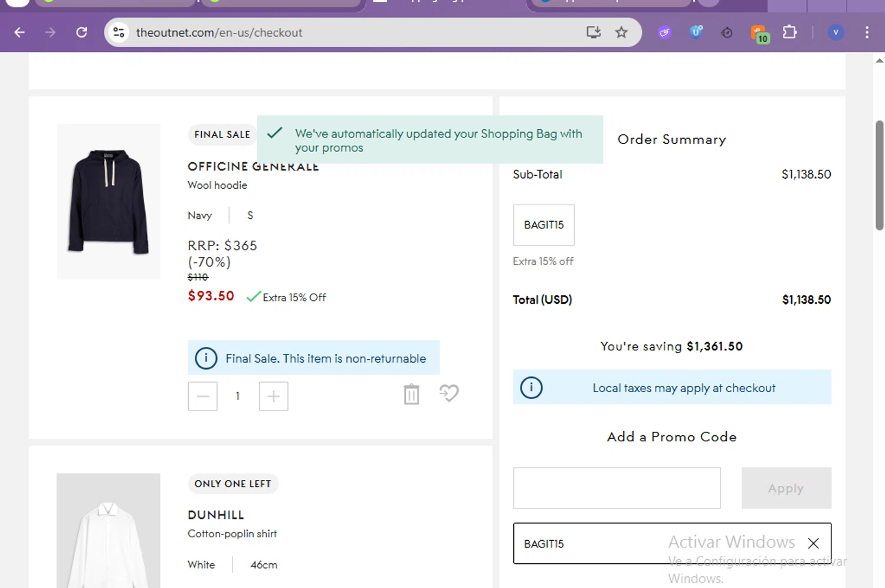Open the orange extension with badge 10

759,34
